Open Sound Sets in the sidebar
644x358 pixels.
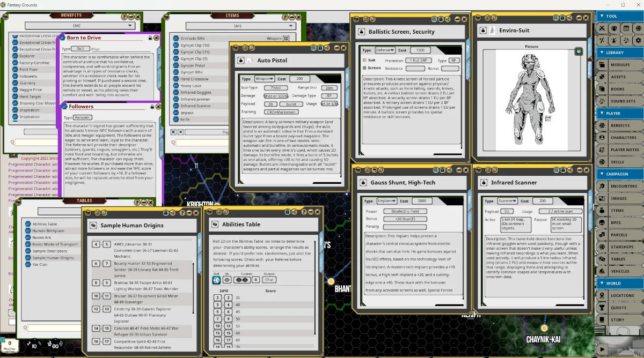(x=620, y=101)
